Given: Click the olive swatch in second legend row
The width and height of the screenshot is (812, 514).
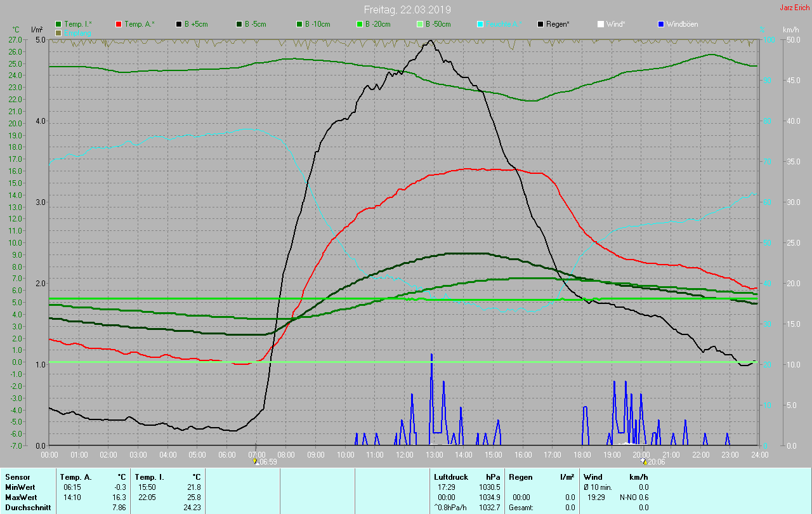Looking at the screenshot, I should point(58,32).
